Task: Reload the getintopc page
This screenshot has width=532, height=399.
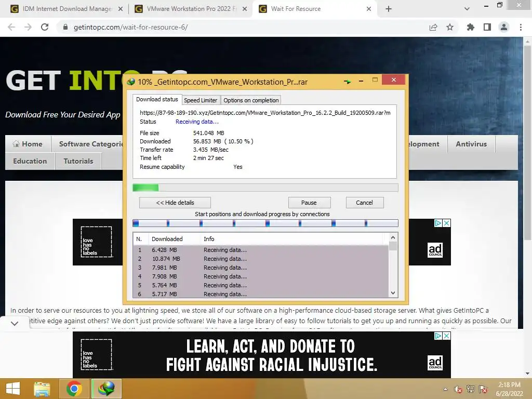Action: (x=45, y=27)
